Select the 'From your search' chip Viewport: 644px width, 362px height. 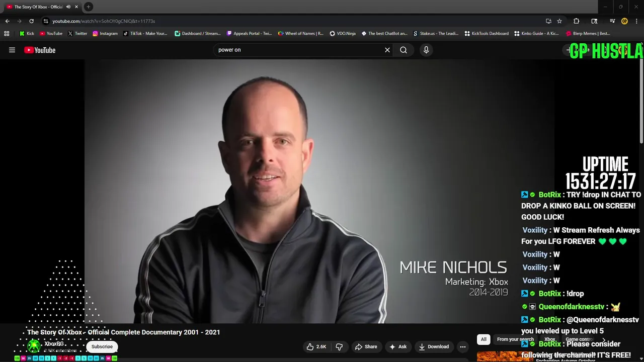pyautogui.click(x=515, y=339)
